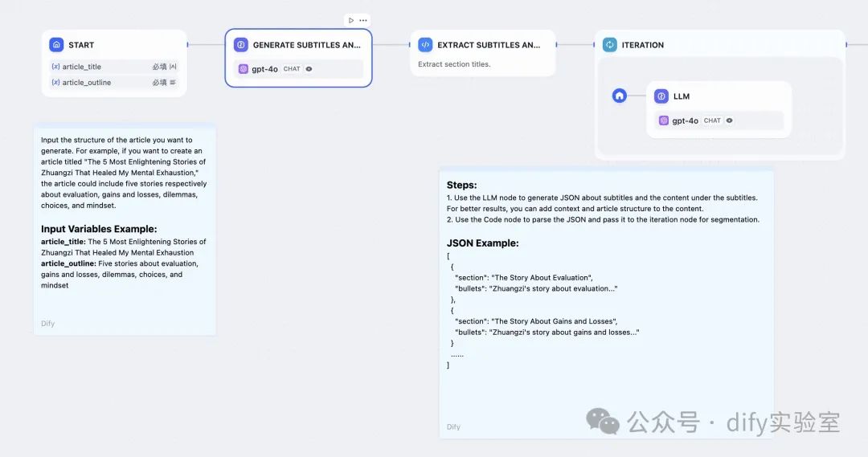Screen dimensions: 868x457
Task: Run the selected node with play icon
Action: (x=351, y=20)
